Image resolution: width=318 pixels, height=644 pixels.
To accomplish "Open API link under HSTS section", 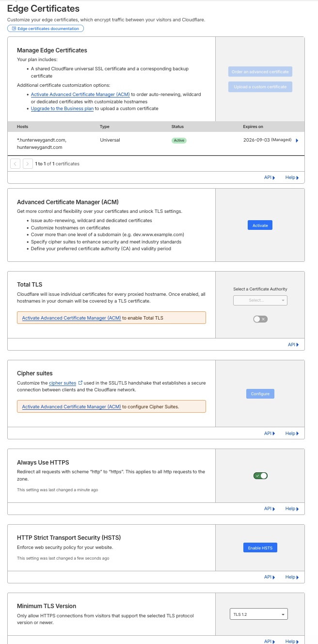I will 270,577.
